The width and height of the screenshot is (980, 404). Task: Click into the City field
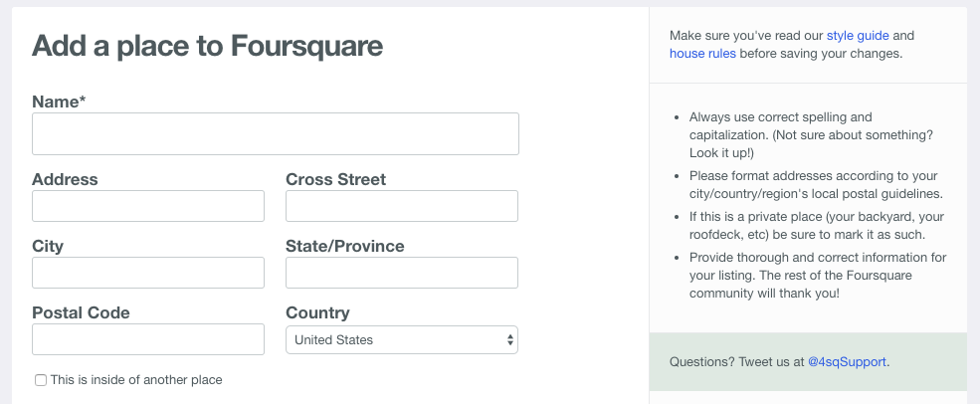click(x=148, y=273)
